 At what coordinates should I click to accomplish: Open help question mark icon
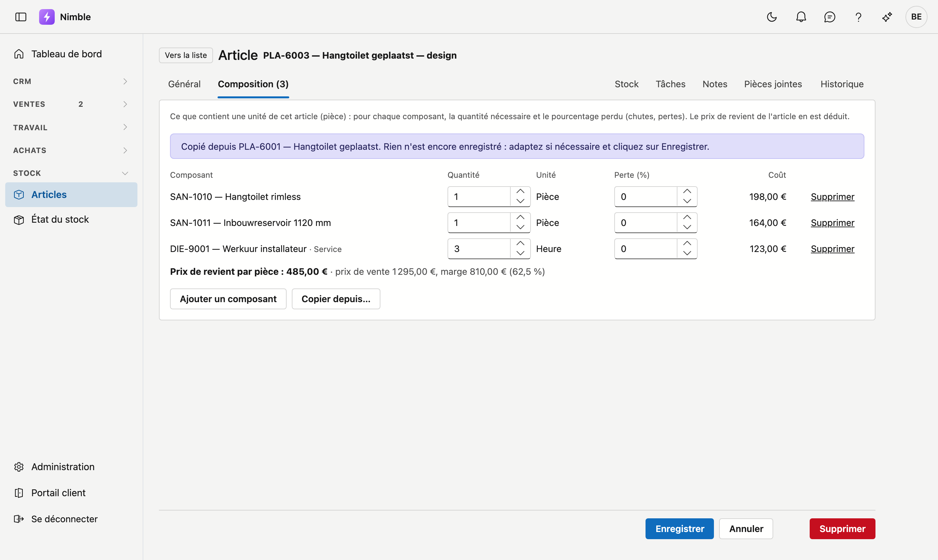point(858,17)
